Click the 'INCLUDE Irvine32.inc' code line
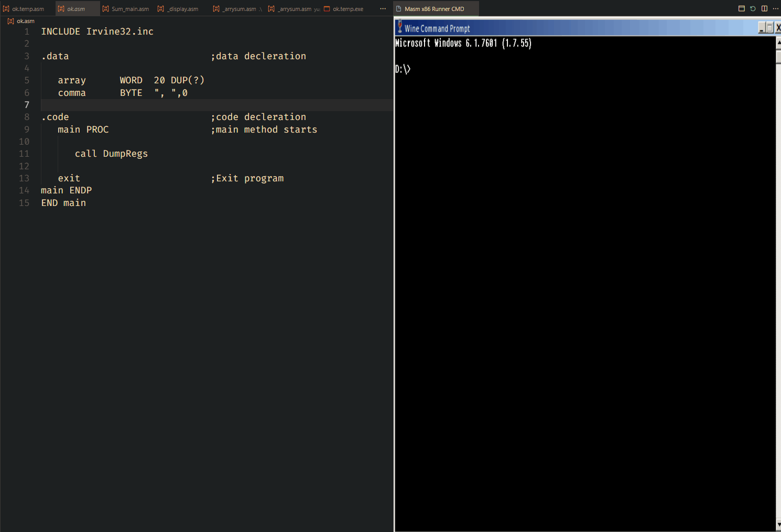781x532 pixels. pyautogui.click(x=97, y=31)
